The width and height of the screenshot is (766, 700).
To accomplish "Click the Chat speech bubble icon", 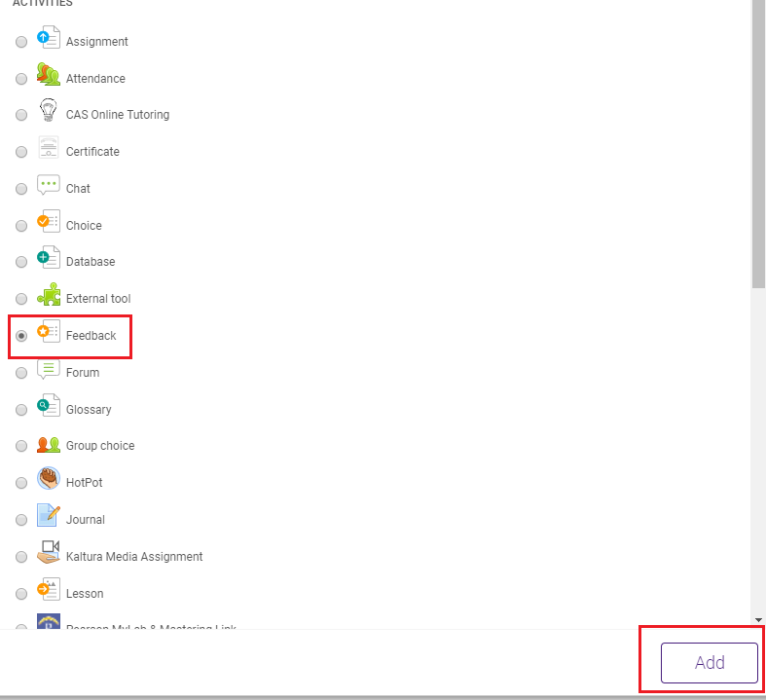I will point(49,185).
